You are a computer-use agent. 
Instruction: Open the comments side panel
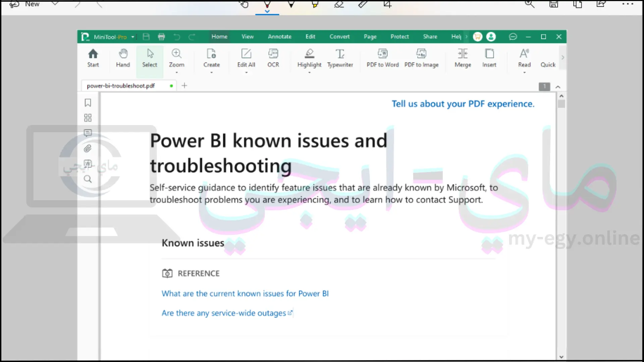point(88,133)
